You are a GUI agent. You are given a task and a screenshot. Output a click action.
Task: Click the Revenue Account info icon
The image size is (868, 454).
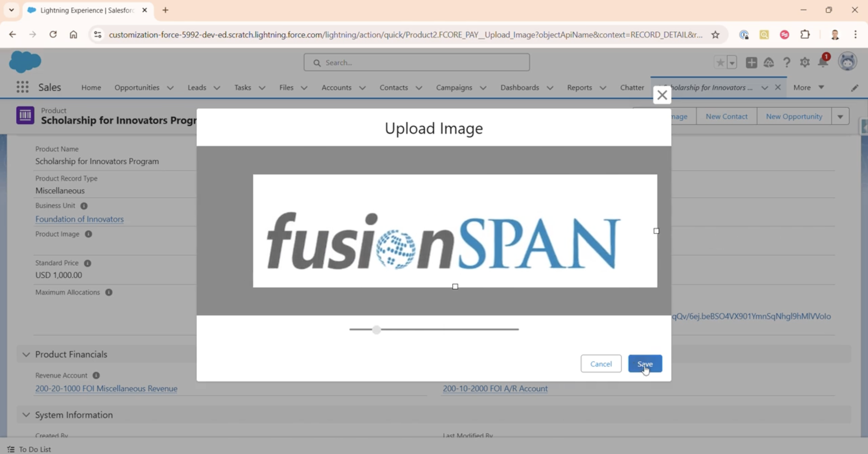96,375
